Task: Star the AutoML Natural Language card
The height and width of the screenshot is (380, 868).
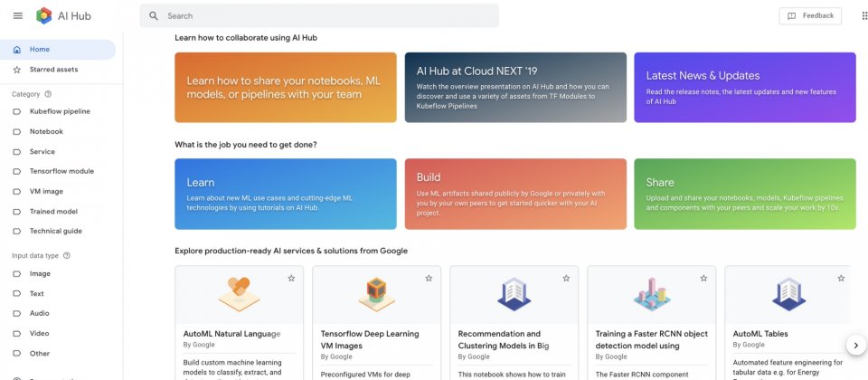Action: (291, 278)
